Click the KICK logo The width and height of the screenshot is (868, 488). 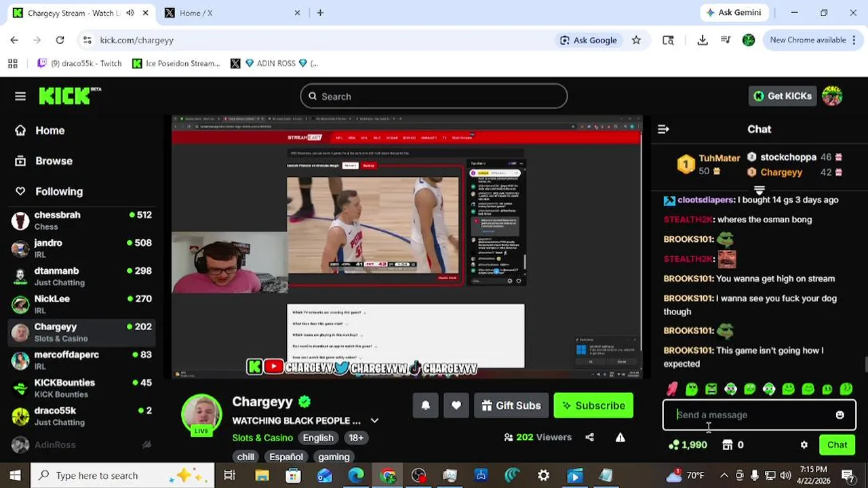pyautogui.click(x=69, y=96)
